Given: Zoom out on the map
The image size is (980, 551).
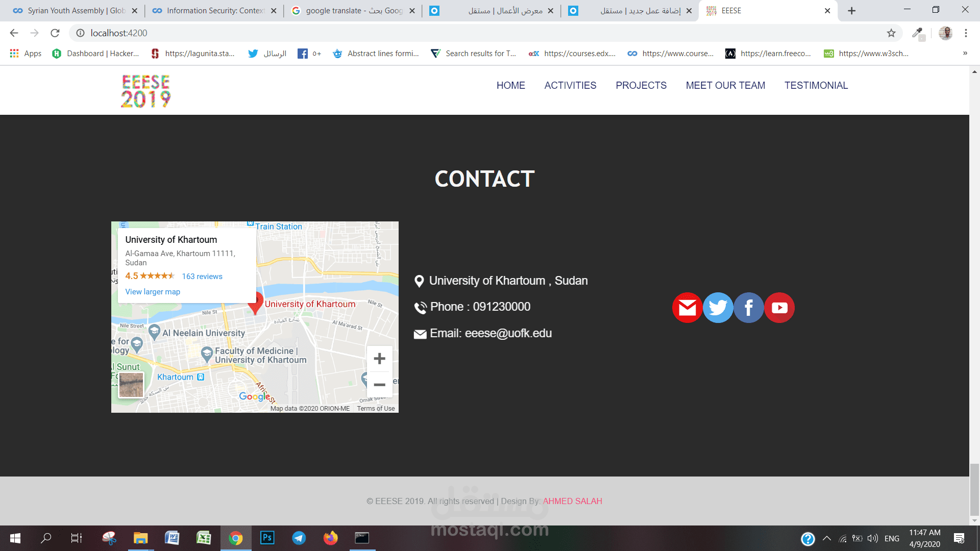Looking at the screenshot, I should (379, 385).
